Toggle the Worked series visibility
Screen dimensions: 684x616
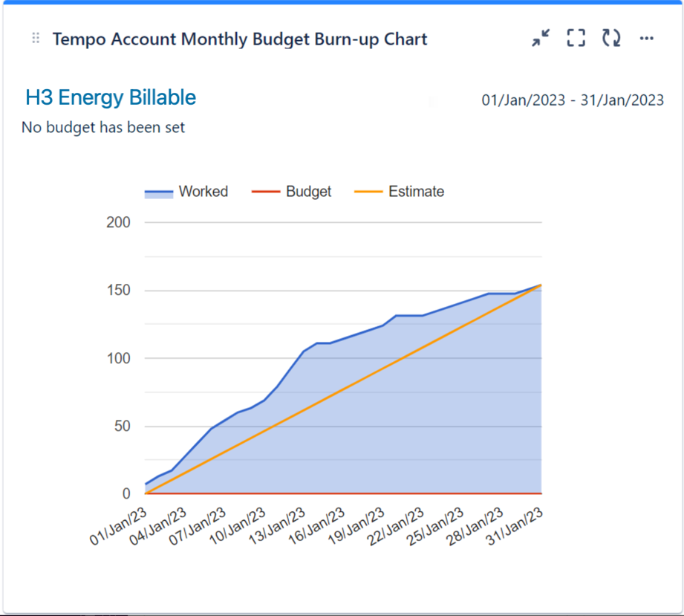pos(202,192)
